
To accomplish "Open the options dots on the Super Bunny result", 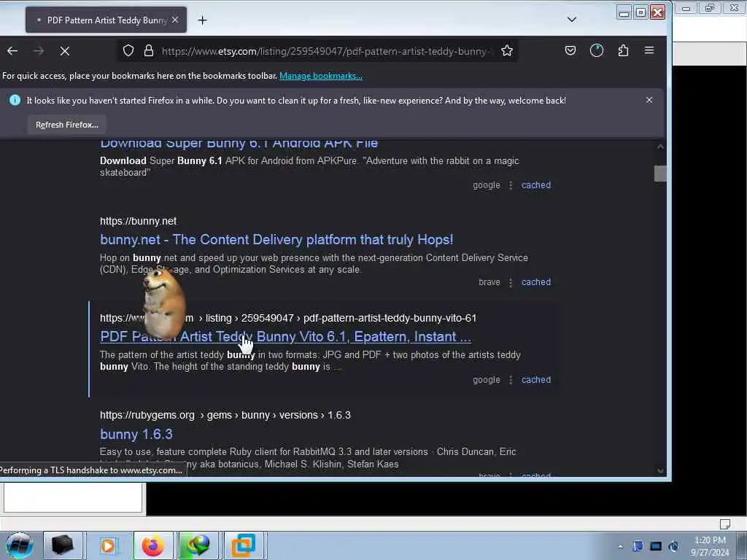I will coord(511,185).
